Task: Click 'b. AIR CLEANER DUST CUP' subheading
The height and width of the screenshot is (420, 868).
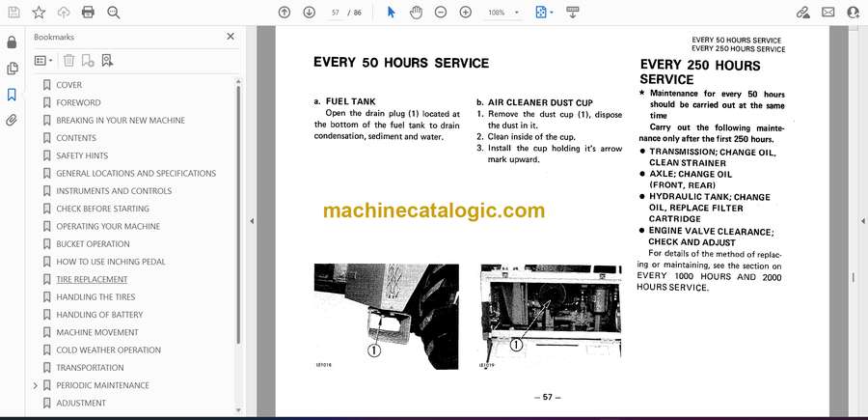Action: [534, 102]
